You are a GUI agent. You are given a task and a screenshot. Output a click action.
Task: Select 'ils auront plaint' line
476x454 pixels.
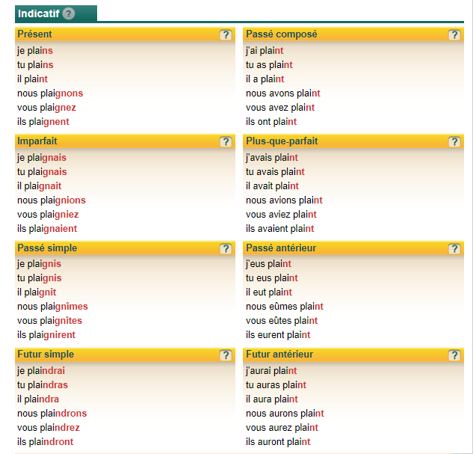pyautogui.click(x=278, y=442)
